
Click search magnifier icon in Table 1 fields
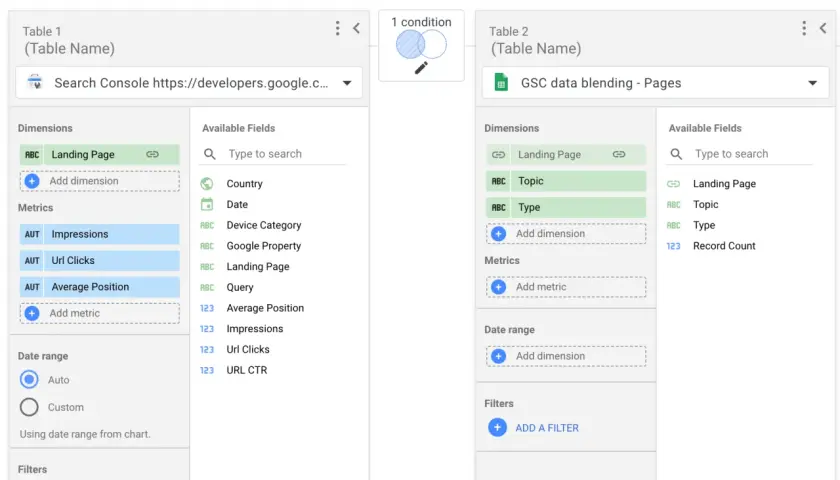pyautogui.click(x=209, y=154)
